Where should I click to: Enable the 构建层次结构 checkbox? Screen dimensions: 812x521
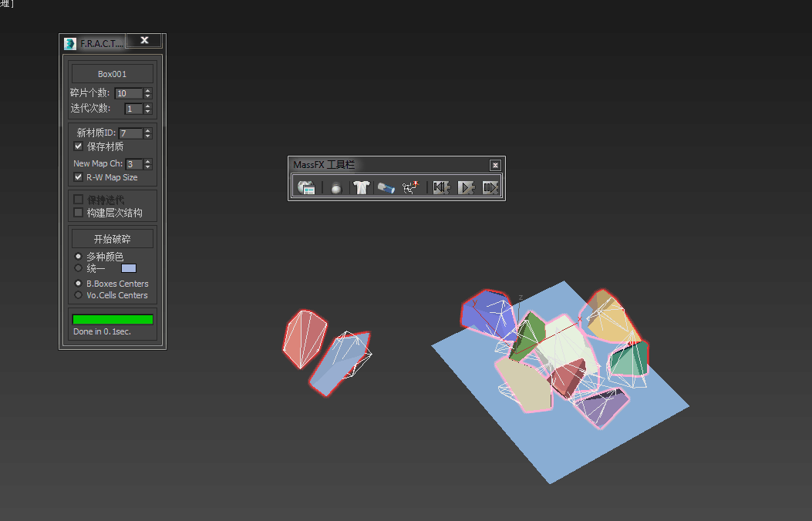click(78, 213)
